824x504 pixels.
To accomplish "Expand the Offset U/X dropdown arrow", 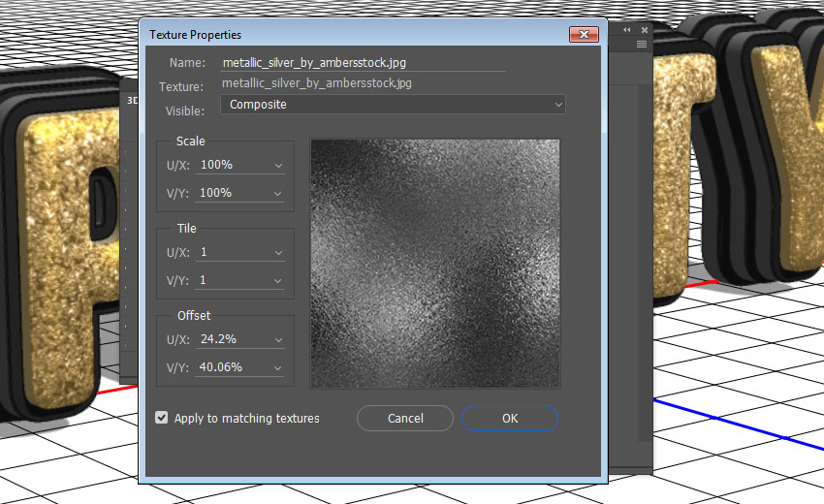I will 279,340.
